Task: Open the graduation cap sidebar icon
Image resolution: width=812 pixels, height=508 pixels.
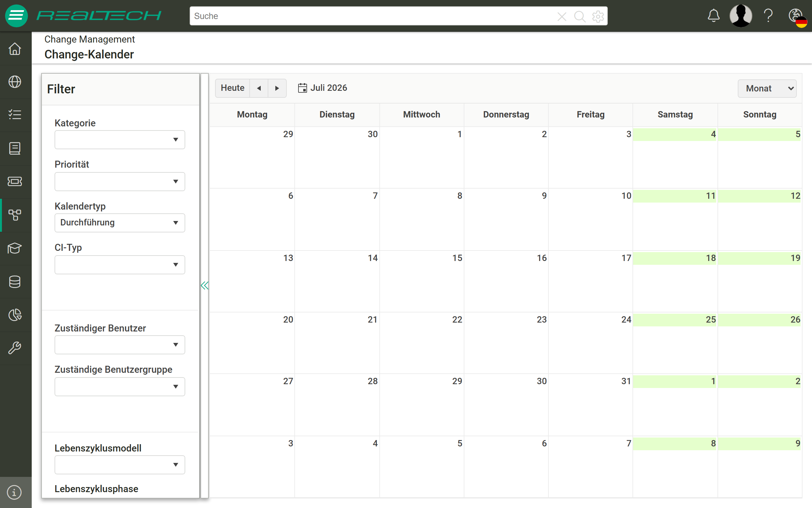Action: coord(15,248)
